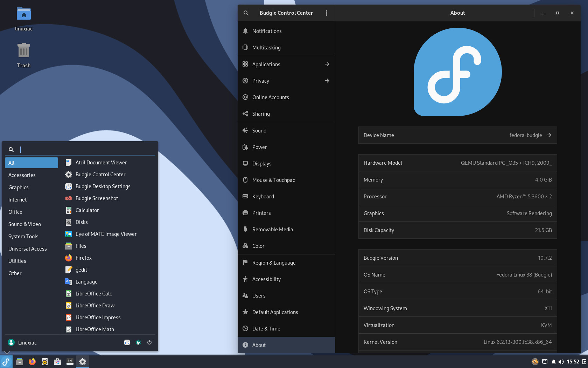
Task: Open Mouse & Touchpad settings panel
Action: coord(286,180)
